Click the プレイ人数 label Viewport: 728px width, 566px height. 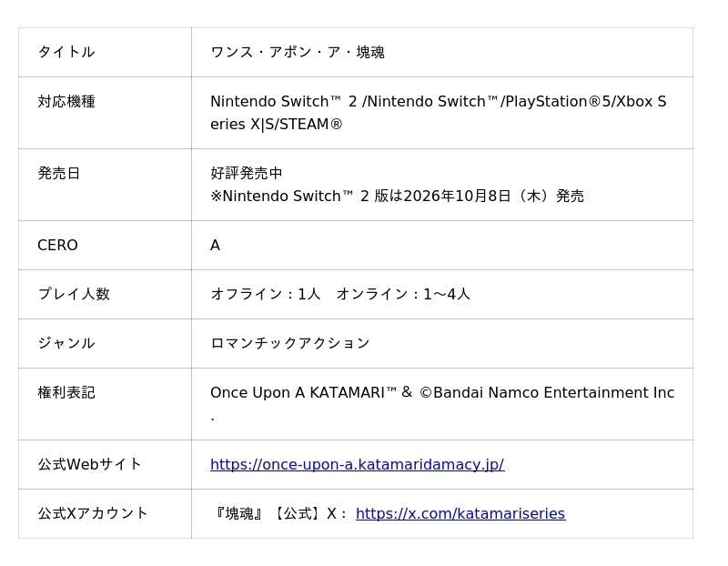pos(74,294)
